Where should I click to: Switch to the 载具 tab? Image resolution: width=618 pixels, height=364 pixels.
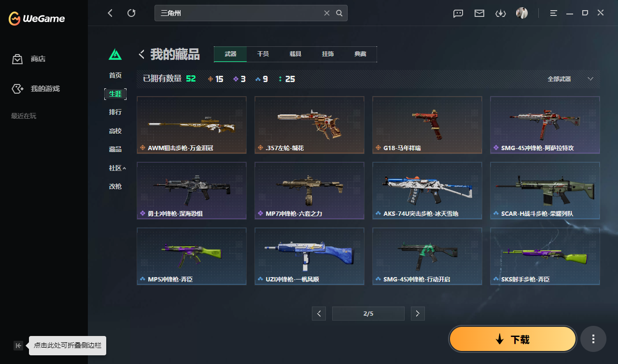tap(295, 54)
